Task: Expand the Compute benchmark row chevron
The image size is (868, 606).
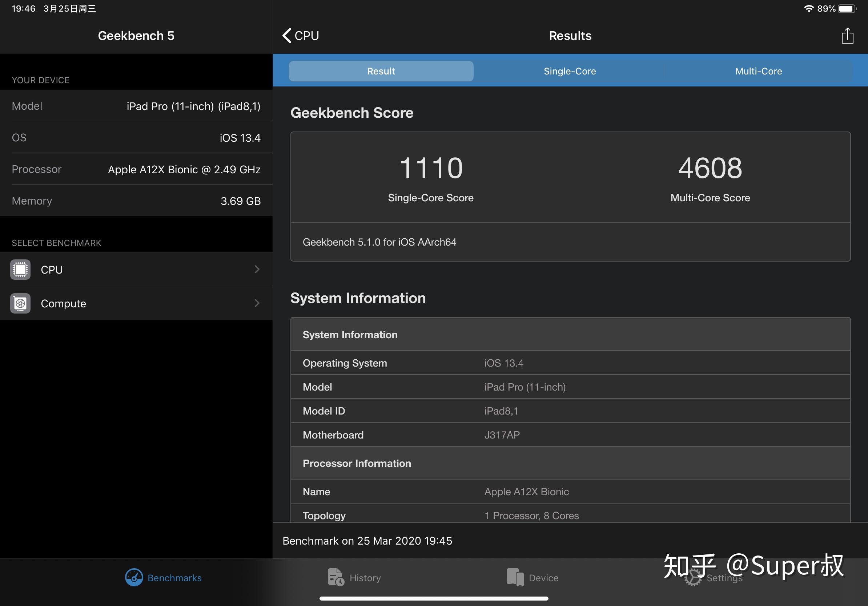Action: 257,303
